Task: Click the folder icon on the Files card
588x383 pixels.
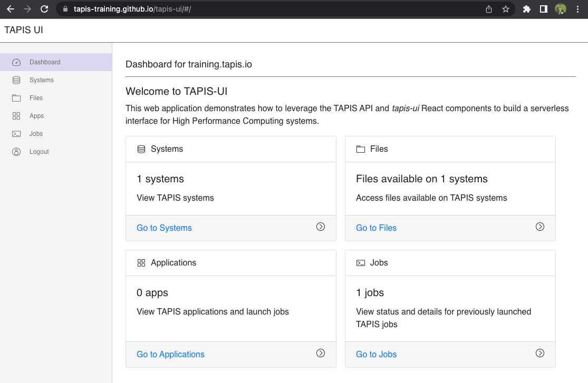Action: (360, 149)
